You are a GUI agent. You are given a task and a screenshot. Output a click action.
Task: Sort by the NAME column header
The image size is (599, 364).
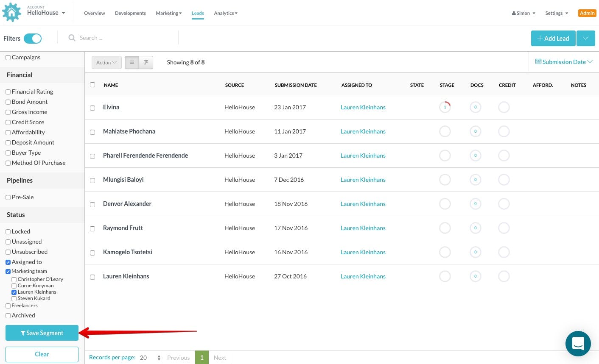tap(111, 85)
